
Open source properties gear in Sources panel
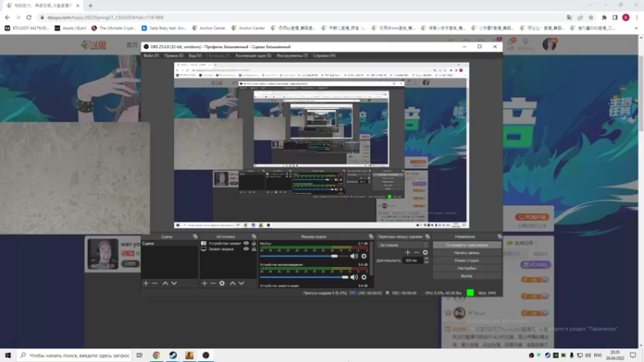click(222, 283)
